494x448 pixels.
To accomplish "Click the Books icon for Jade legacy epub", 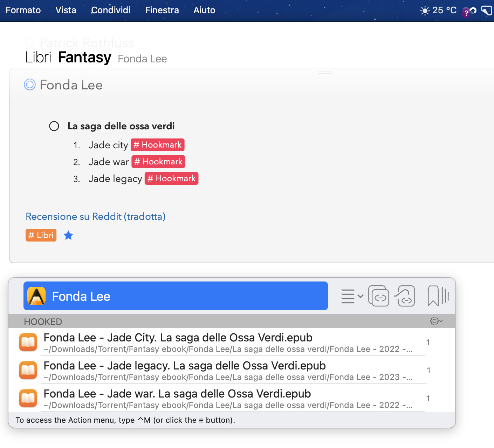I will click(x=28, y=370).
